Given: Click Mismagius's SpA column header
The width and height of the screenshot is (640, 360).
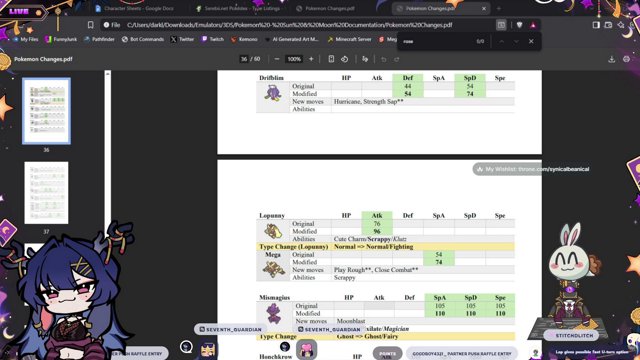Looking at the screenshot, I should [440, 298].
